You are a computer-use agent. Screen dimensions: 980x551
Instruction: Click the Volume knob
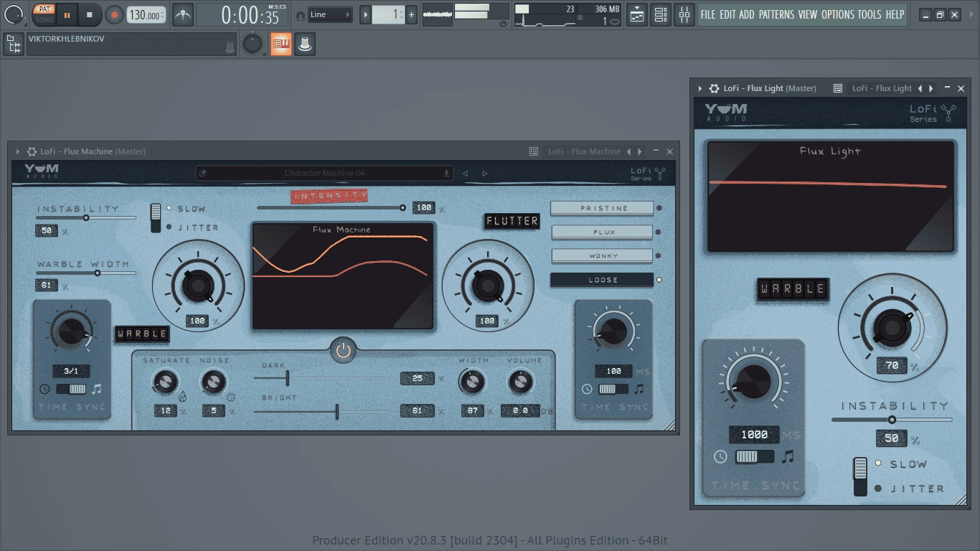(x=520, y=382)
